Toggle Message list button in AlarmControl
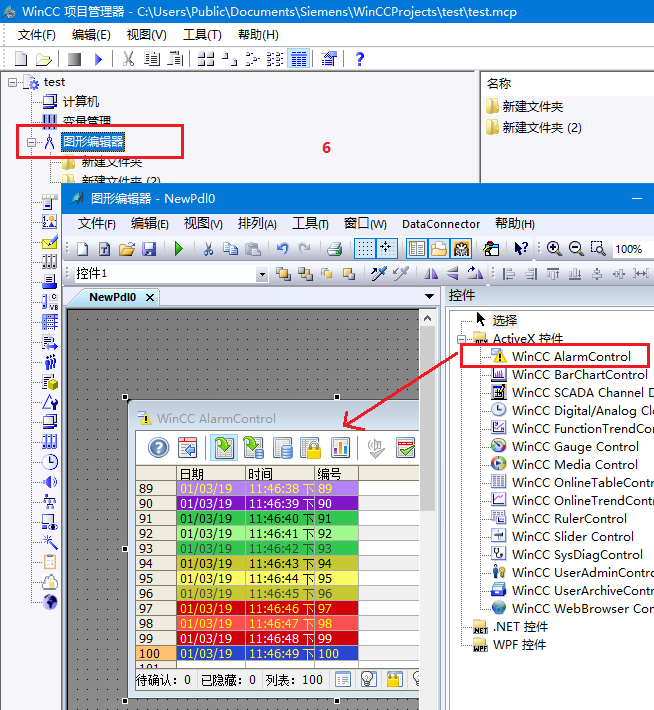 click(224, 448)
